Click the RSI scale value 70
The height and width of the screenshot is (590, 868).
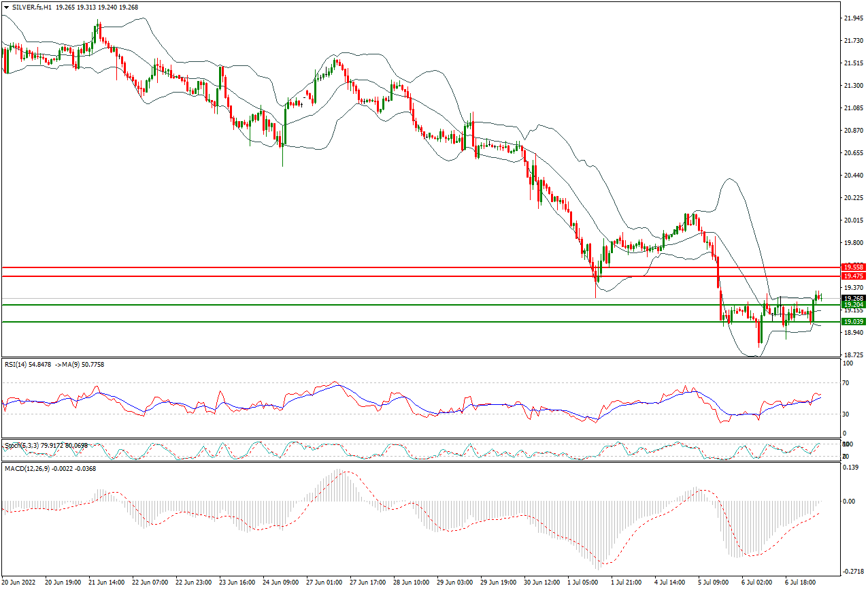pyautogui.click(x=846, y=383)
